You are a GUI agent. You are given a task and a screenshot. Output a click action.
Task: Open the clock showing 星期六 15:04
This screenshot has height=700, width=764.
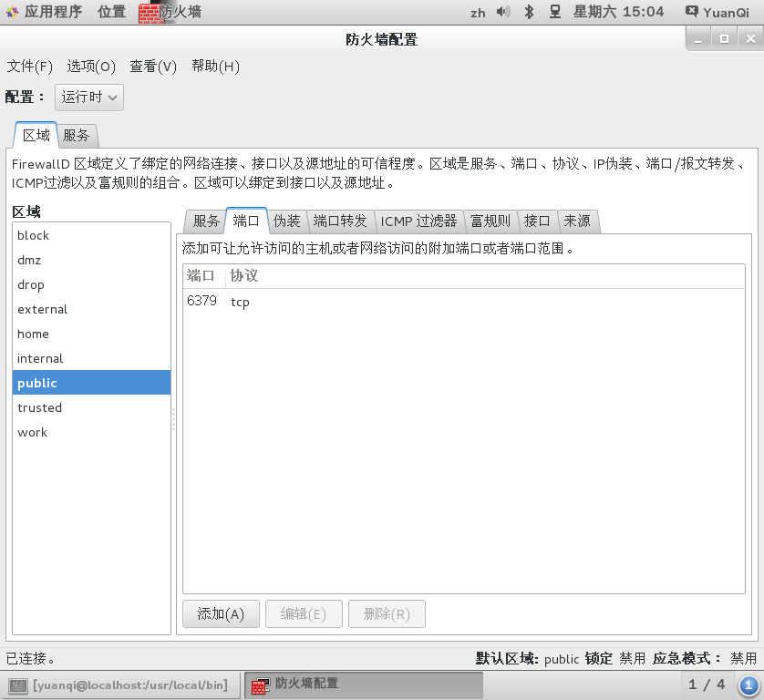tap(618, 12)
